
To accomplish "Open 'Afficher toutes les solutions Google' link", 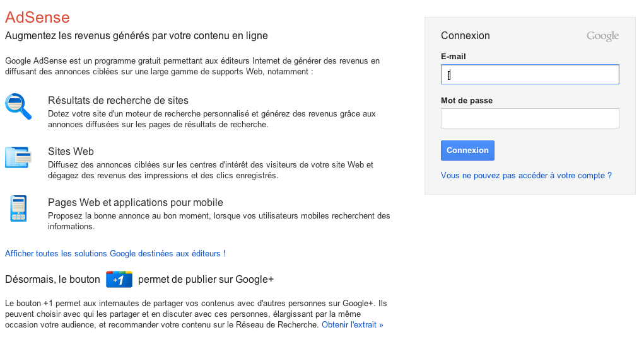I will click(x=115, y=253).
